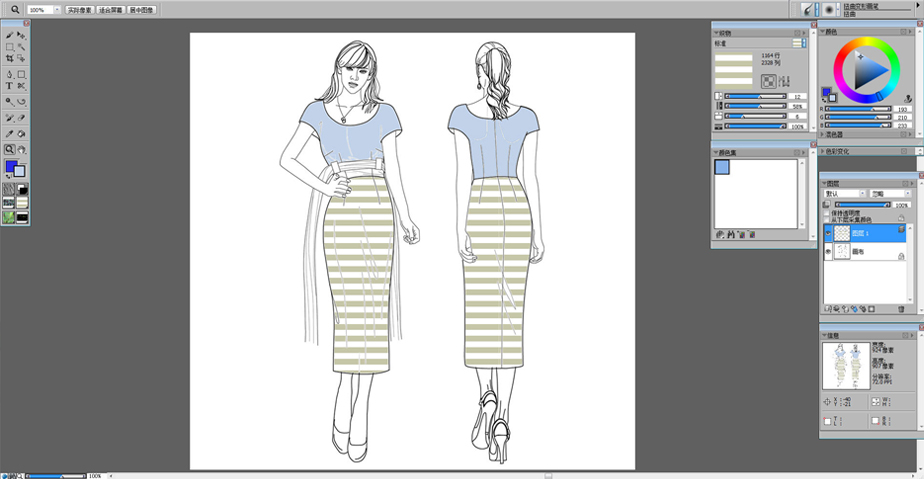Open the green look selector
Viewport: 924px width, 479px height.
point(8,217)
